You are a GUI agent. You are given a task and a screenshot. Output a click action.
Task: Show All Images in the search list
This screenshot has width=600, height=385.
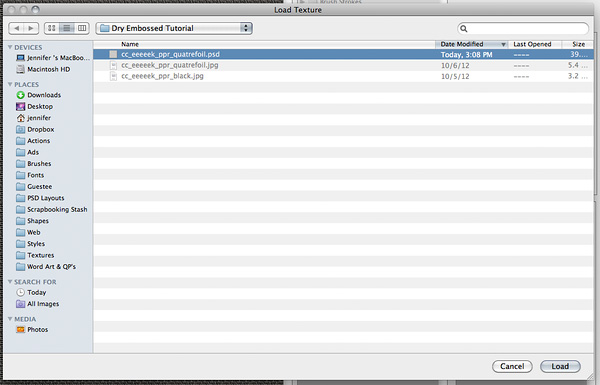tap(38, 304)
